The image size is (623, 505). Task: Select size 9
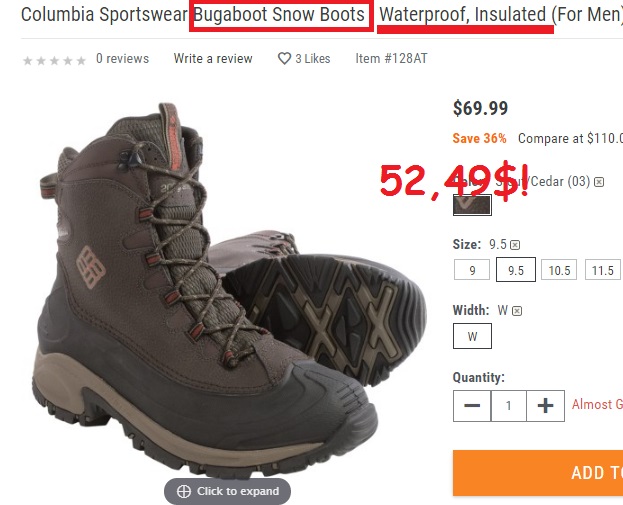472,270
